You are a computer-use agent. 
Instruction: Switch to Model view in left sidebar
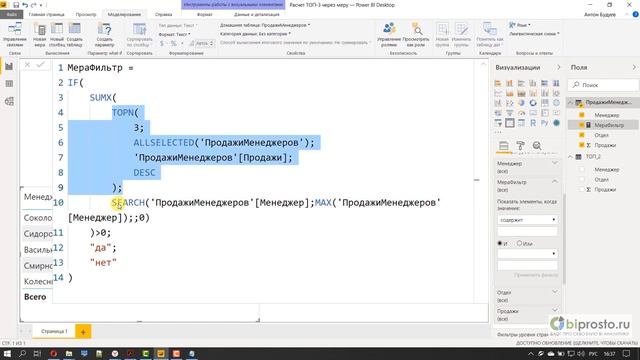click(x=9, y=101)
